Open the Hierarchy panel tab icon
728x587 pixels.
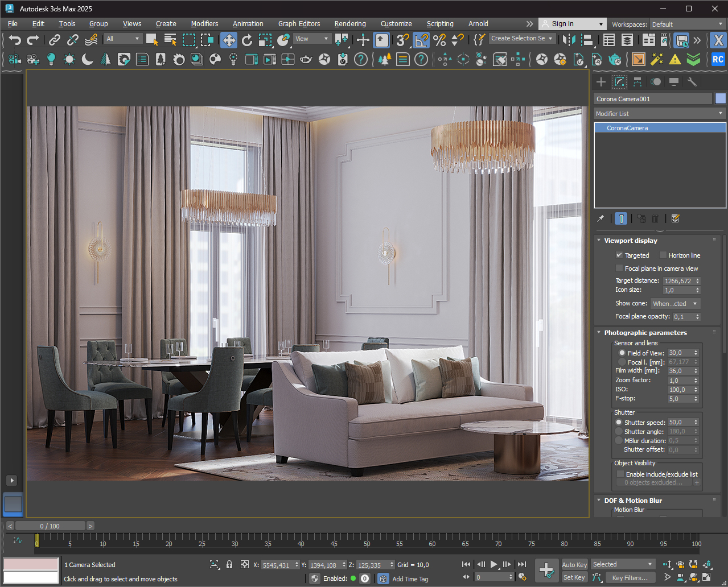pos(637,82)
